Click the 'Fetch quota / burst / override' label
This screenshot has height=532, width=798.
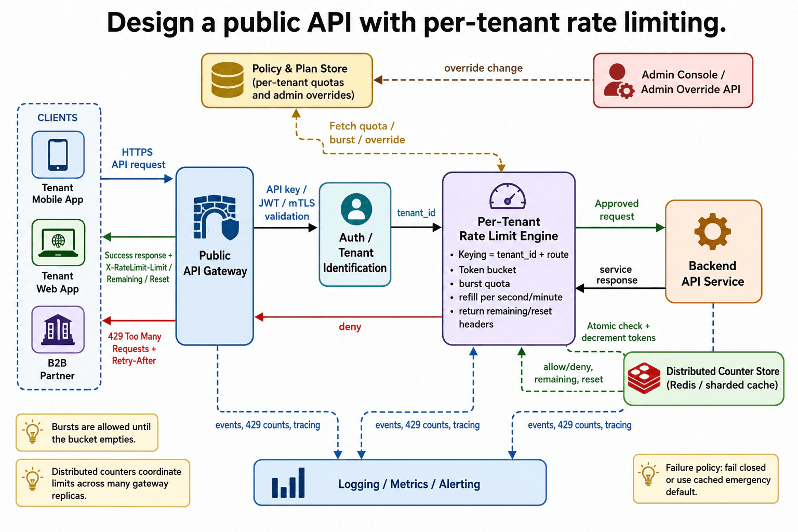click(367, 133)
